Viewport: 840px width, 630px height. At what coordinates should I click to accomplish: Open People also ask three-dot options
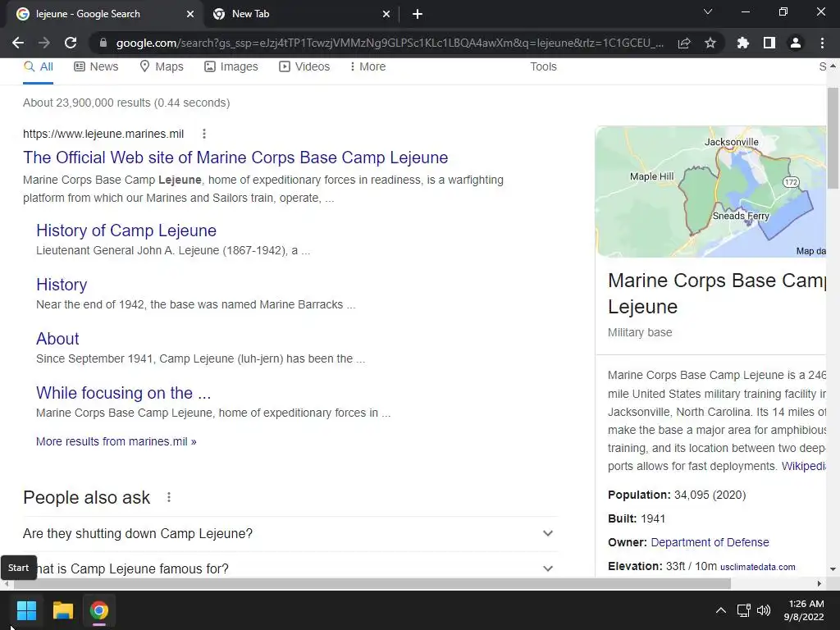[169, 497]
